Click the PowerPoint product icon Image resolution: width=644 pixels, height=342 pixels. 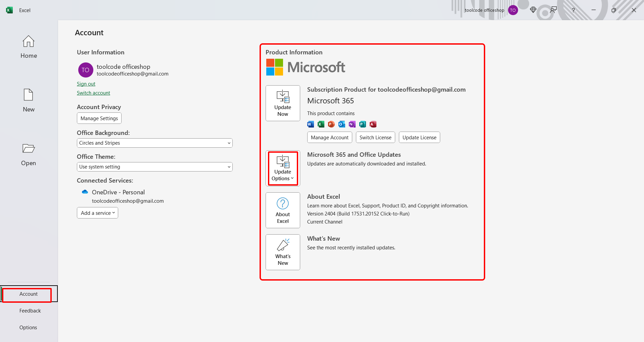coord(331,124)
